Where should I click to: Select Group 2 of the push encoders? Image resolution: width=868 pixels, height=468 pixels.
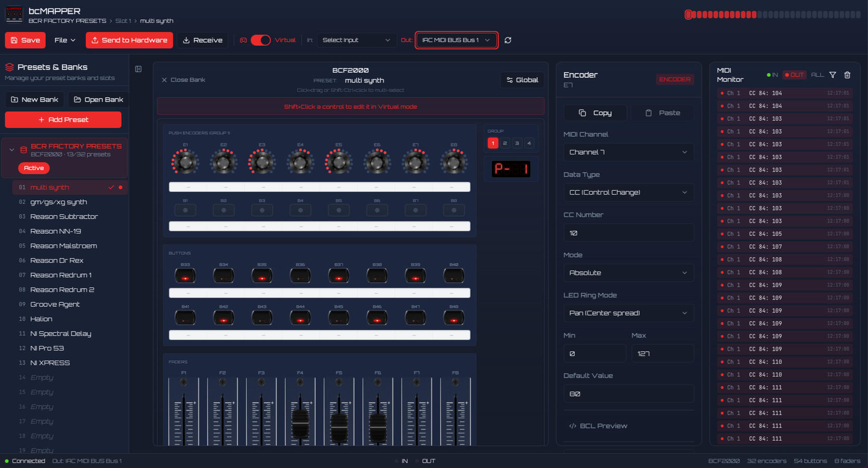(x=504, y=142)
